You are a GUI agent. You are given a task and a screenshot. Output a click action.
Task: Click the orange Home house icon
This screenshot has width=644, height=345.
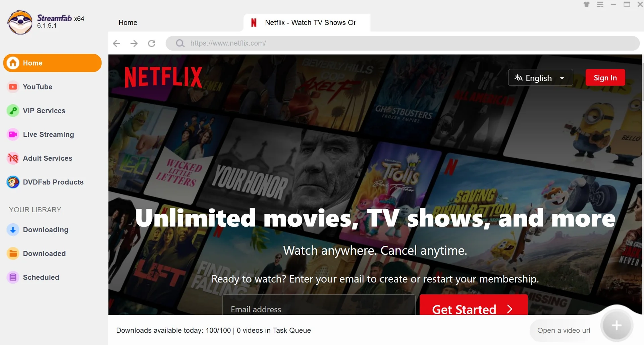tap(13, 63)
